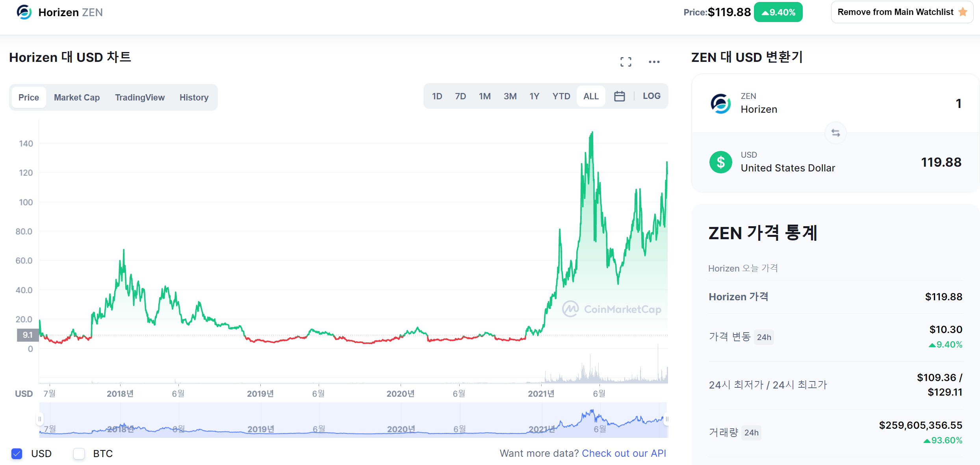This screenshot has height=465, width=980.
Task: Click Remove from Main Watchlist button
Action: [895, 12]
